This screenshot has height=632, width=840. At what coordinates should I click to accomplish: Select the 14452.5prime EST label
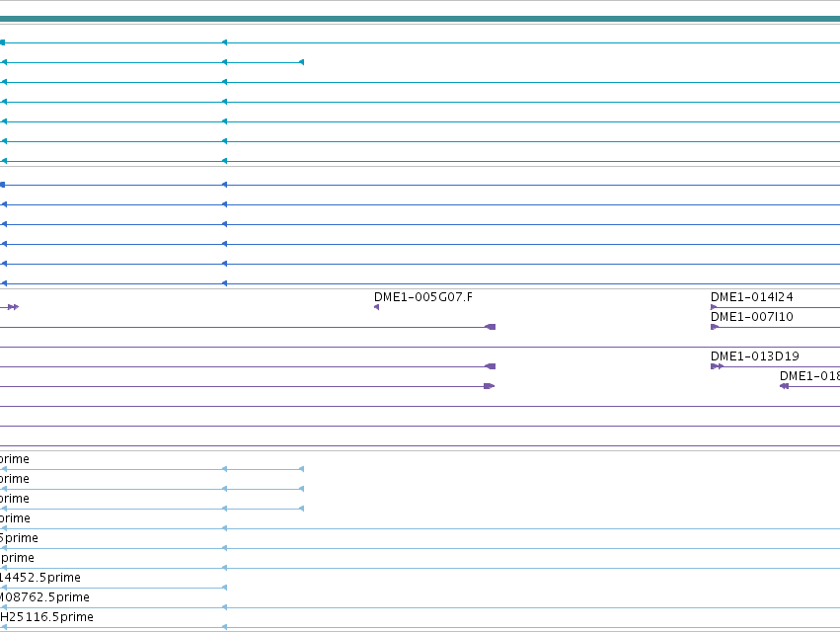point(40,578)
